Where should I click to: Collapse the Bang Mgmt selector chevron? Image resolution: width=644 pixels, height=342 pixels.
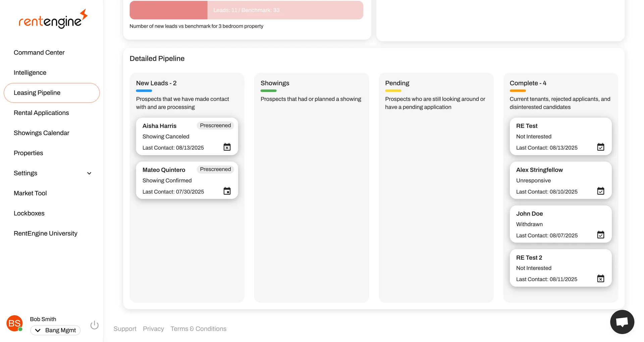[x=38, y=330]
